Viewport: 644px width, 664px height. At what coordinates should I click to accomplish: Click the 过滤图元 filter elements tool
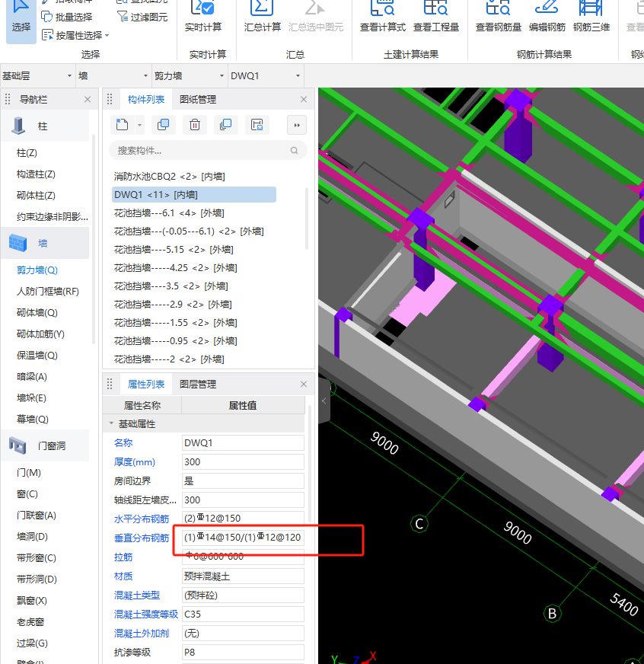point(142,17)
